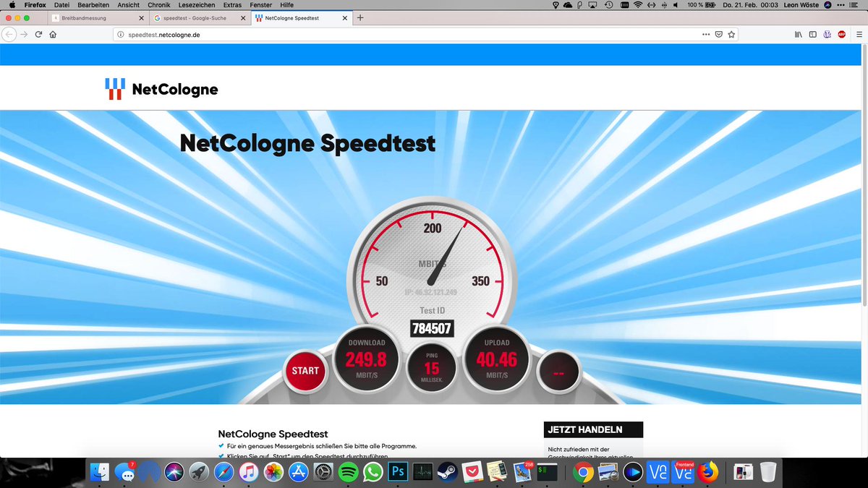Open System Preferences from the Dock

[x=323, y=472]
